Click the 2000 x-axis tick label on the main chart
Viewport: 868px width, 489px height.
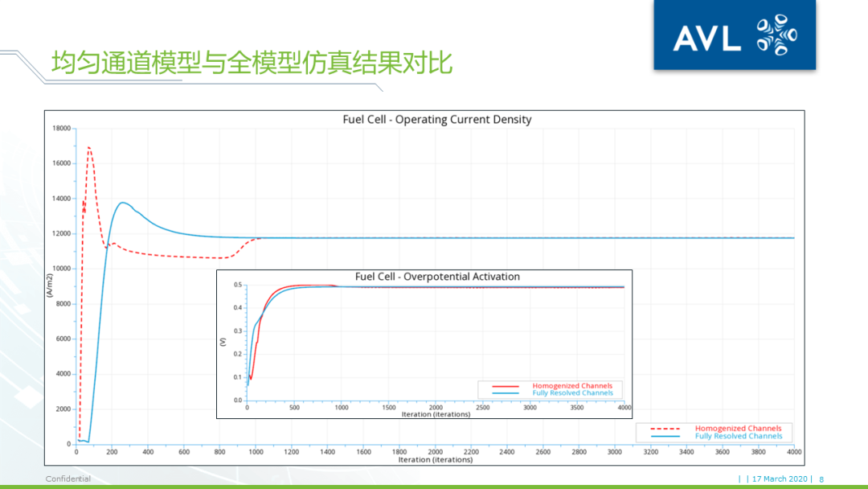(x=435, y=452)
